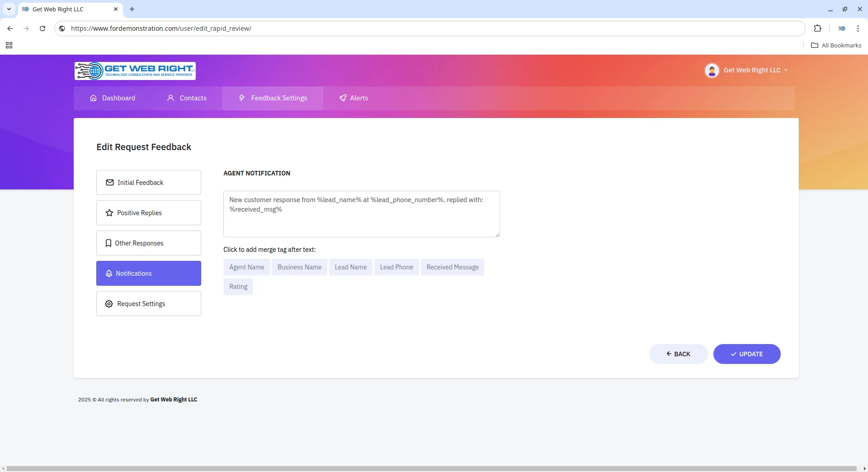The image size is (868, 472).
Task: Select the Initial Feedback section
Action: click(148, 183)
